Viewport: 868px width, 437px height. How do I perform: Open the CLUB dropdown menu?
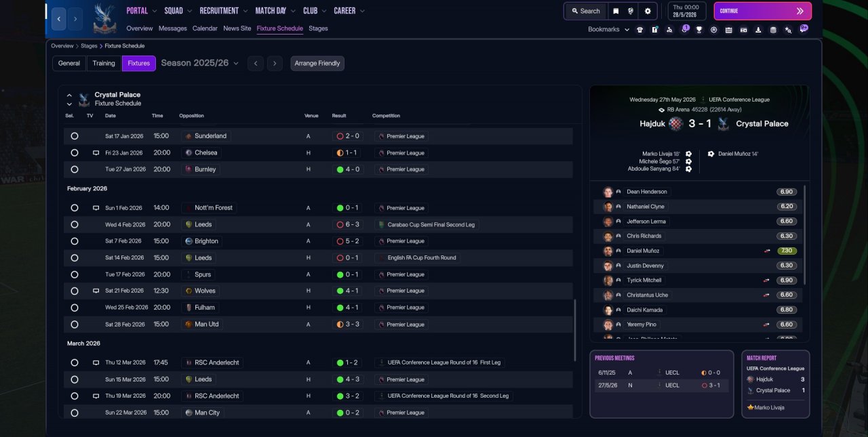tap(315, 11)
